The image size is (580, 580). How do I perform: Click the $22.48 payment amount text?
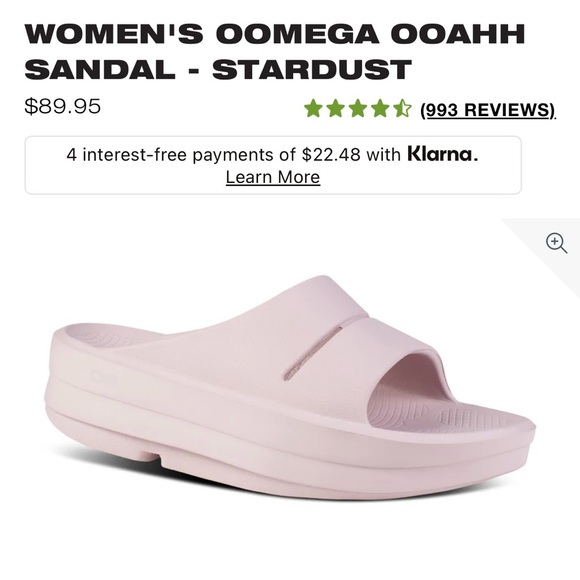pyautogui.click(x=331, y=154)
